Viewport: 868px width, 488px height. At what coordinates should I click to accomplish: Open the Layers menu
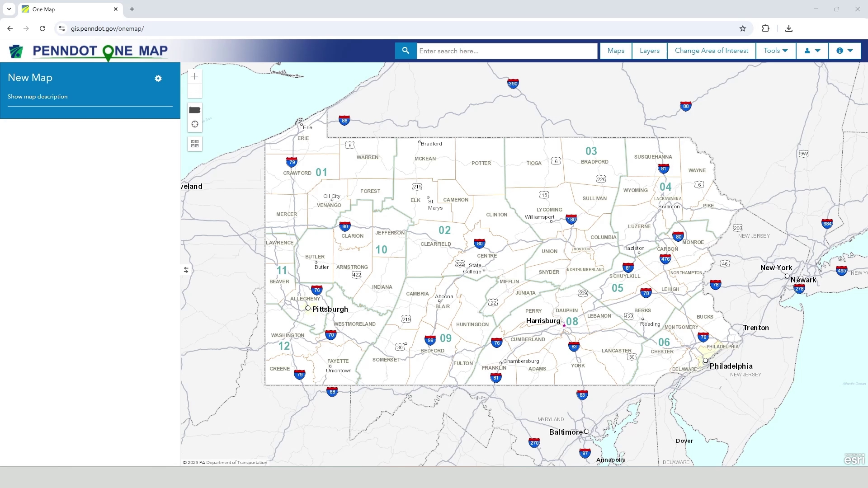tap(649, 51)
